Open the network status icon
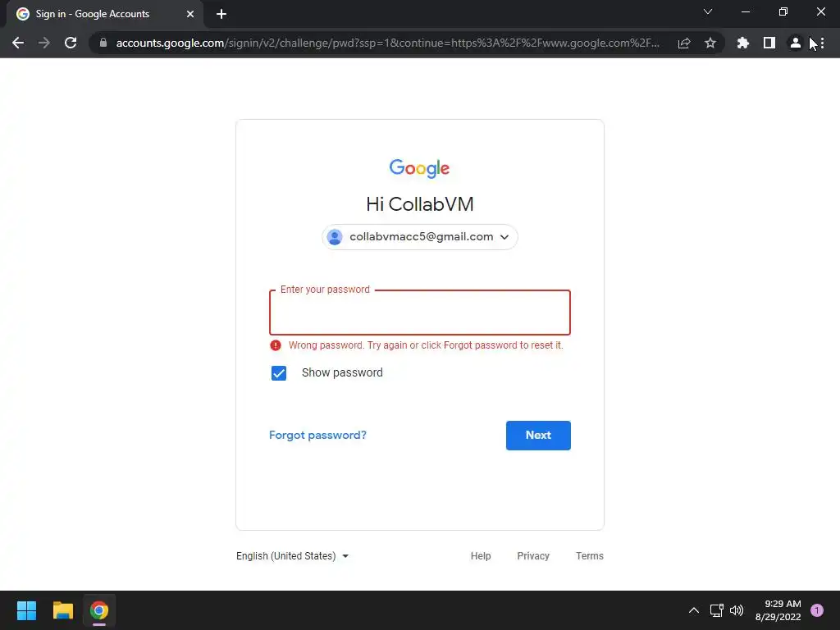 coord(716,610)
